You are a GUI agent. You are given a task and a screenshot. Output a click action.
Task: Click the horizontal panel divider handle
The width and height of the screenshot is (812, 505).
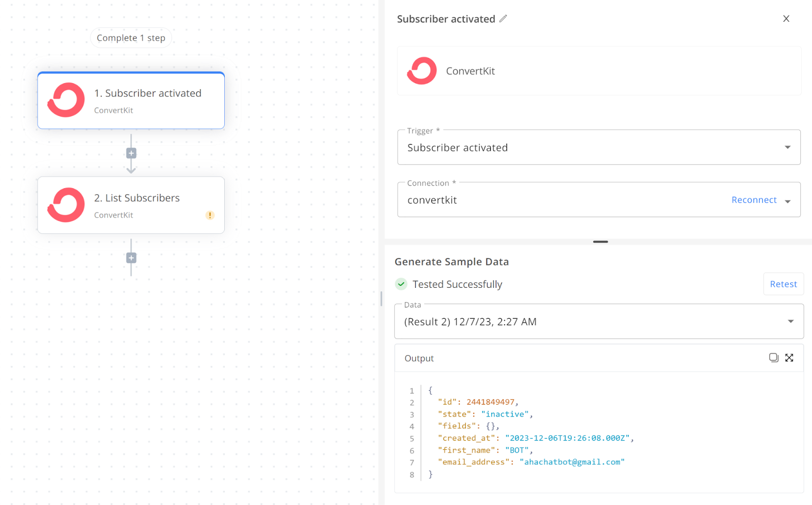[x=600, y=242]
